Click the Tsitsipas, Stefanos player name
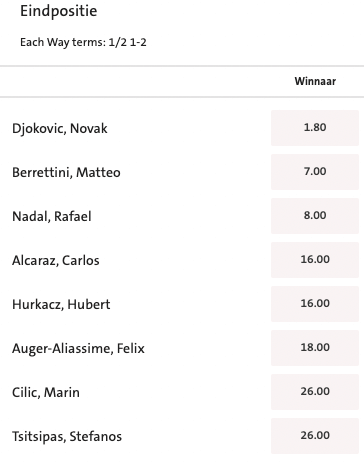This screenshot has height=464, width=364. (67, 437)
